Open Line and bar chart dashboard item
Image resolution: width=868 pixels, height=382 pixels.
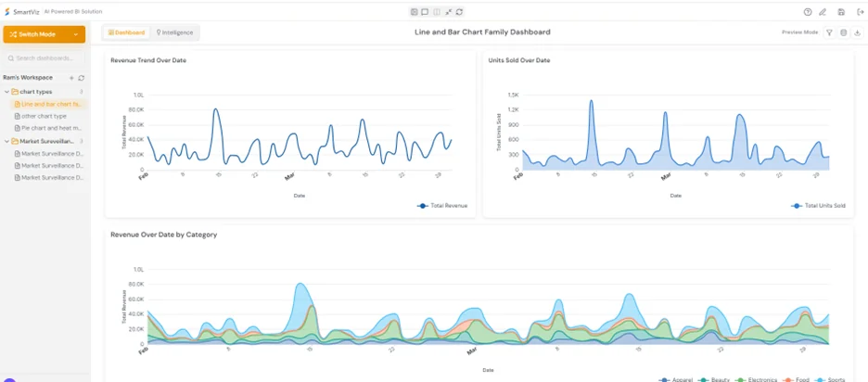coord(48,104)
